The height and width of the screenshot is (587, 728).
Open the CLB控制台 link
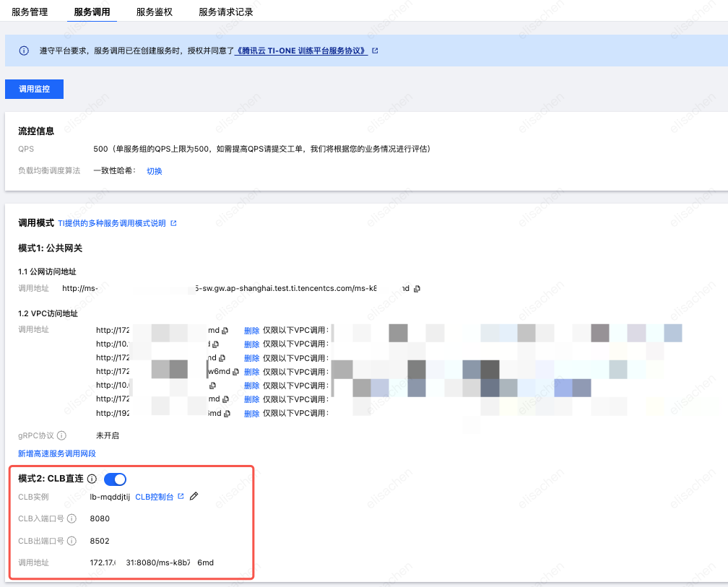[154, 497]
